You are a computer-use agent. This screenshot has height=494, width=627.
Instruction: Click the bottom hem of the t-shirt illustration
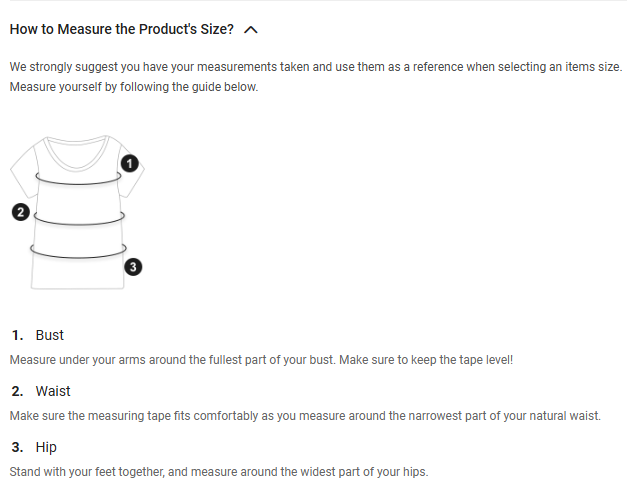coord(78,288)
